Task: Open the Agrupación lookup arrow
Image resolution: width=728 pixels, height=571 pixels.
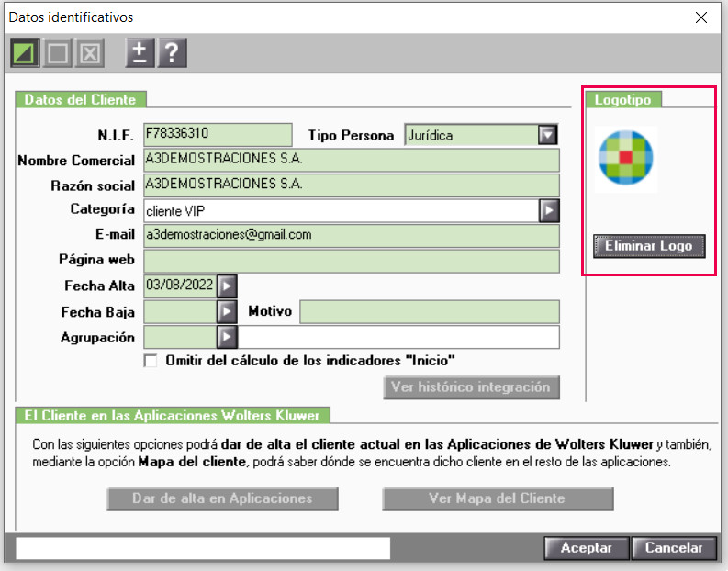Action: click(x=227, y=337)
